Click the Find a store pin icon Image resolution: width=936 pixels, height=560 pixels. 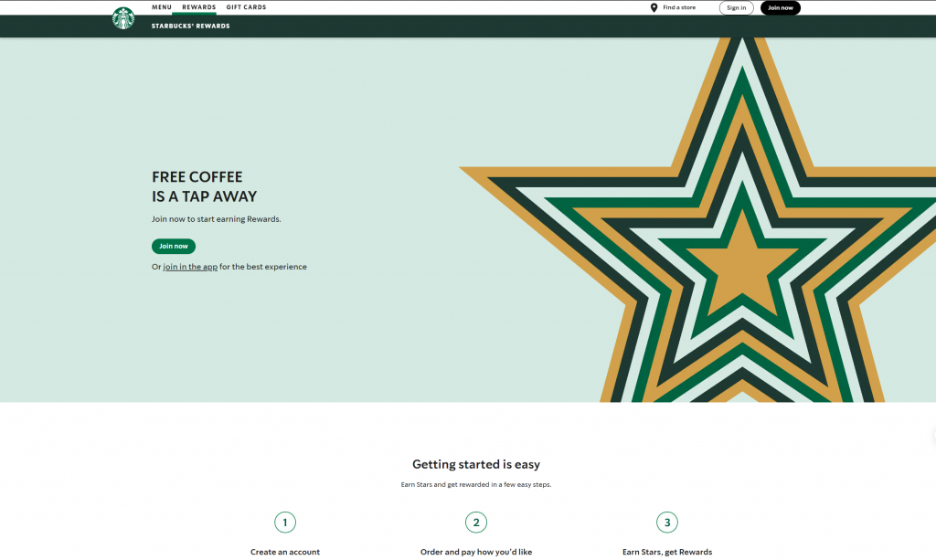pyautogui.click(x=654, y=7)
